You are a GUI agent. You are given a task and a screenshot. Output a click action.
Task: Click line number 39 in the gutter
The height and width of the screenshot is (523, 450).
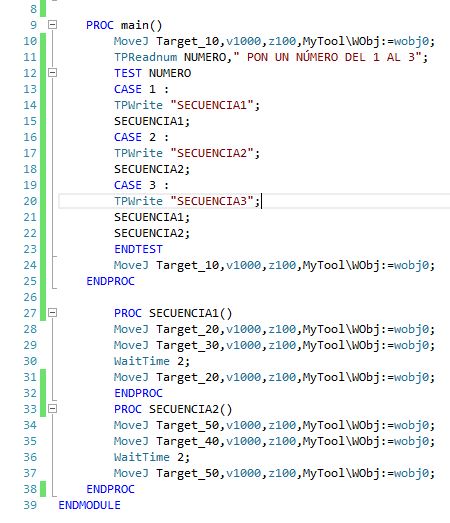(30, 505)
